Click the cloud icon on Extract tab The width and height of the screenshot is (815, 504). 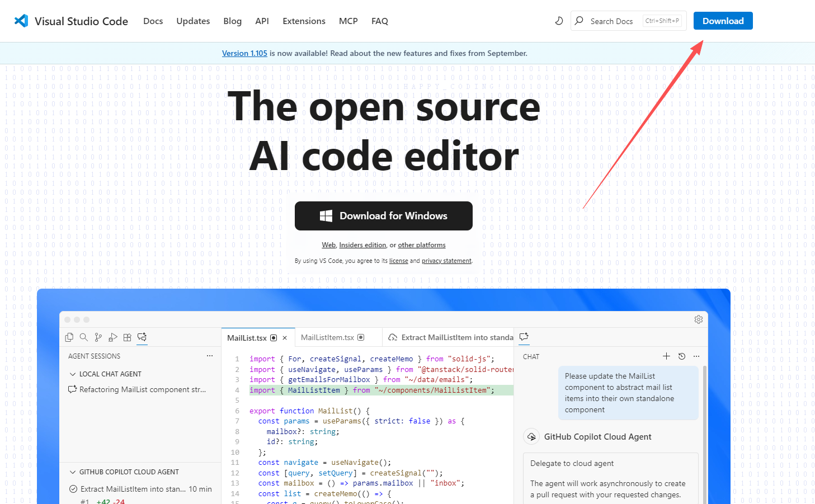click(x=393, y=337)
